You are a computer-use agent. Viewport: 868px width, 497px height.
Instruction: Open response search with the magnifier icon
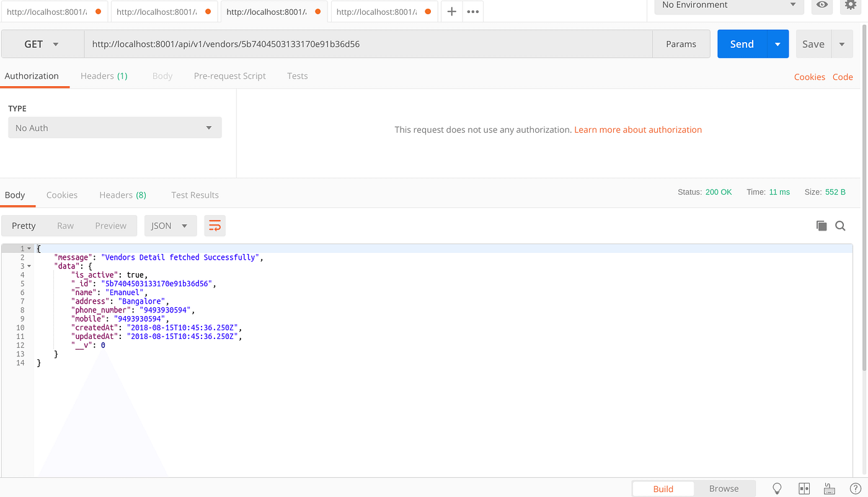[840, 226]
